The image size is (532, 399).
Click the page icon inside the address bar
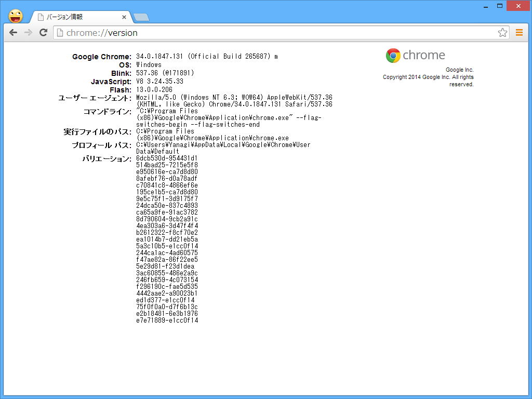coord(59,32)
